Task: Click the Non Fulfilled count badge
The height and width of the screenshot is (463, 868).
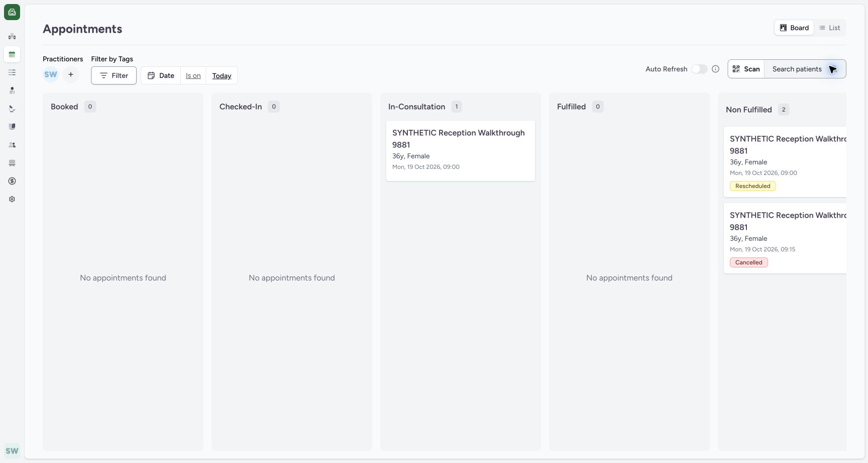Action: (x=784, y=110)
